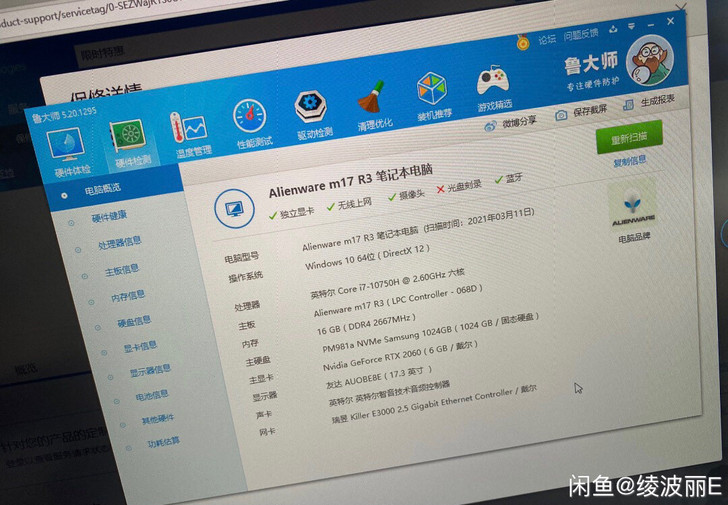Click 保存截屏 to save screenshot
Screen dimensions: 728x505
coord(581,112)
